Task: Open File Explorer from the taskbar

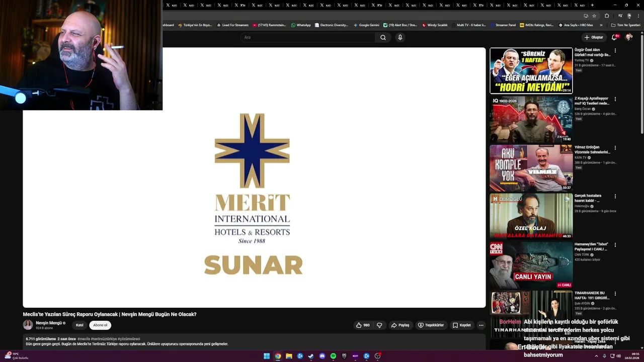Action: point(289,356)
